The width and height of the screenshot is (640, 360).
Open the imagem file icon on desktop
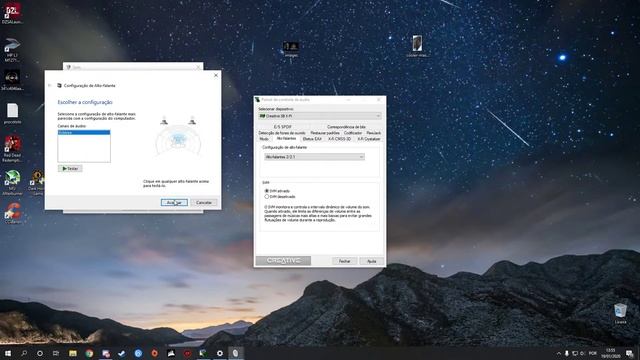point(291,49)
